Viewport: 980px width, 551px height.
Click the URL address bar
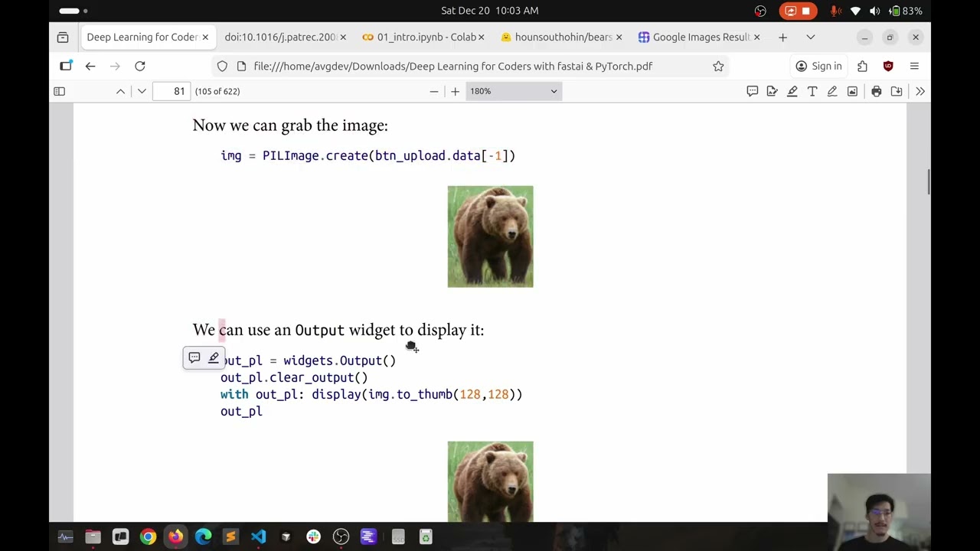[471, 66]
